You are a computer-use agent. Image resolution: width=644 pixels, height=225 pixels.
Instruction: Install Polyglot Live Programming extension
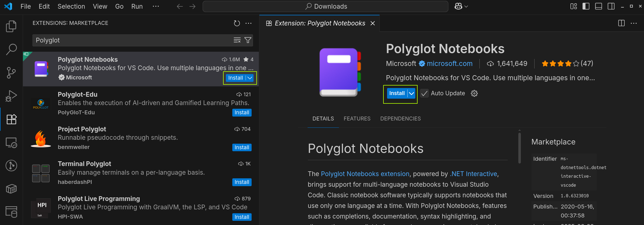coord(242,217)
